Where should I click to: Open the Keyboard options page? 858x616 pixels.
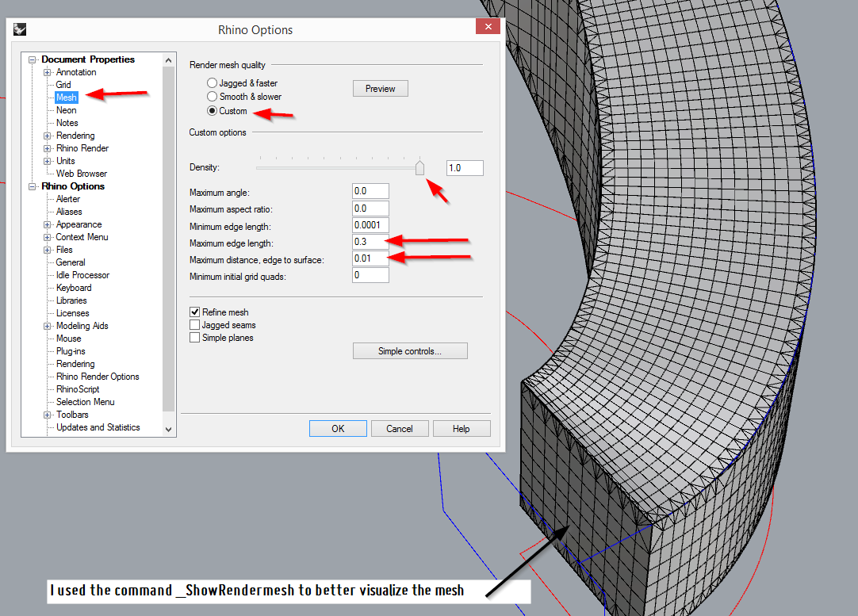74,287
